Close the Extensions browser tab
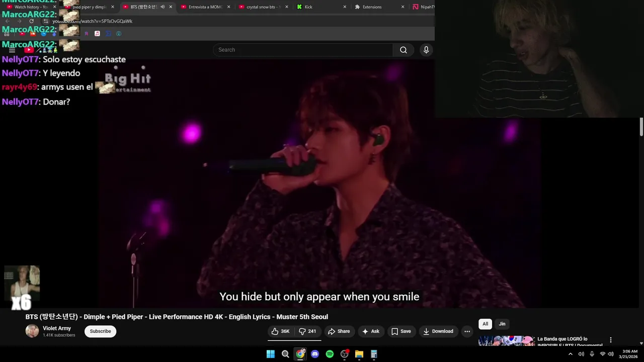 point(403,7)
